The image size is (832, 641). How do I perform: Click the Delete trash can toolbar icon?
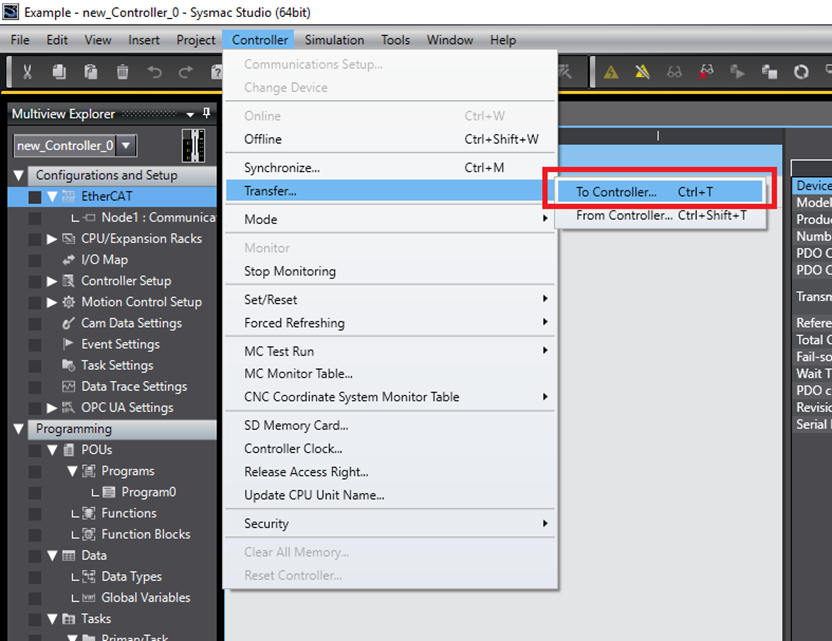pos(121,72)
